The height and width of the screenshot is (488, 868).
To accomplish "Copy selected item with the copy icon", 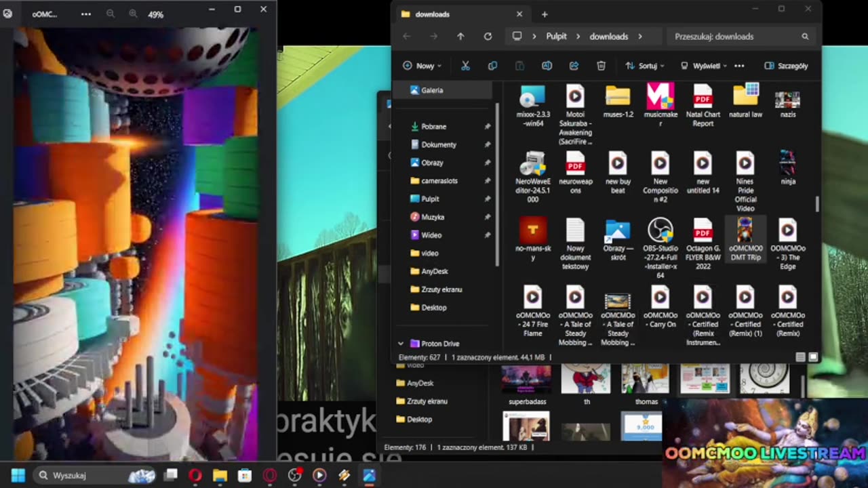I will click(x=492, y=66).
